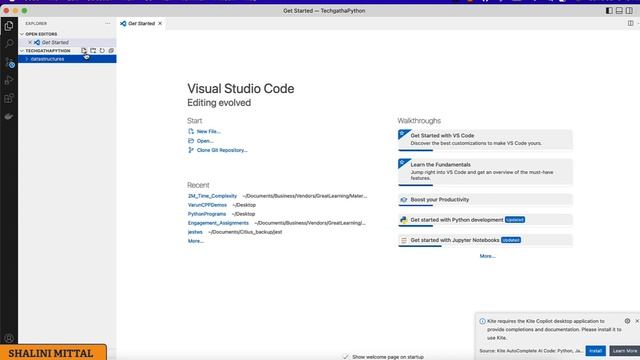The image size is (640, 360).
Task: Click the Recent section heading
Action: (198, 185)
